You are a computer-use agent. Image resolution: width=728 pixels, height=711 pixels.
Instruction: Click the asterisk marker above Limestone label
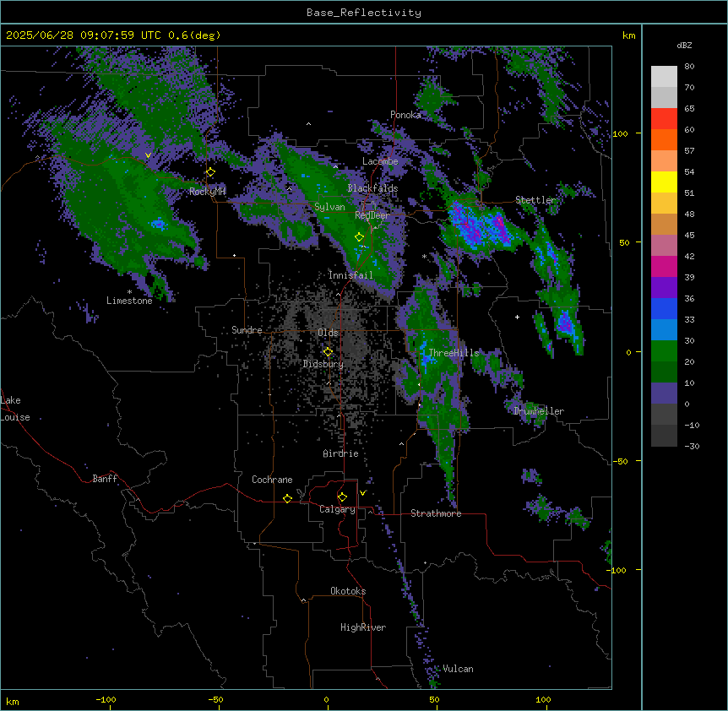[x=129, y=292]
